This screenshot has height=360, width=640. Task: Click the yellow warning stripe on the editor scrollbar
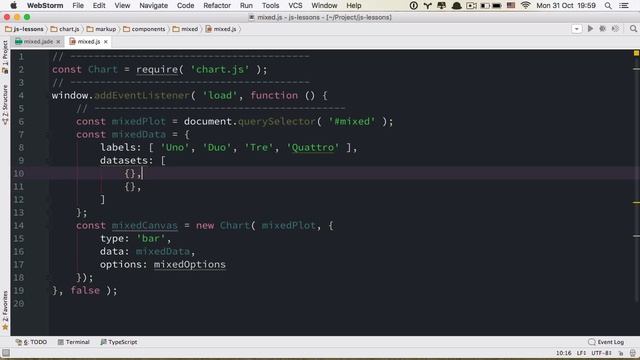636,202
